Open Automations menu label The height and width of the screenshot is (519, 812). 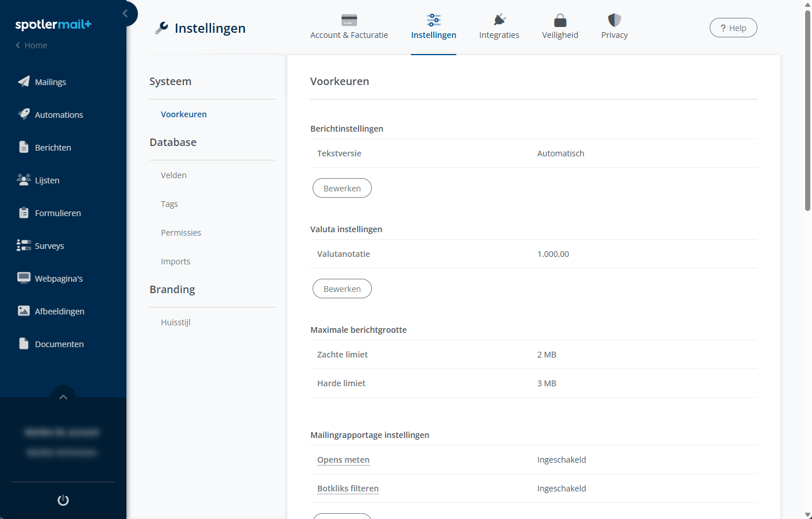tap(59, 115)
